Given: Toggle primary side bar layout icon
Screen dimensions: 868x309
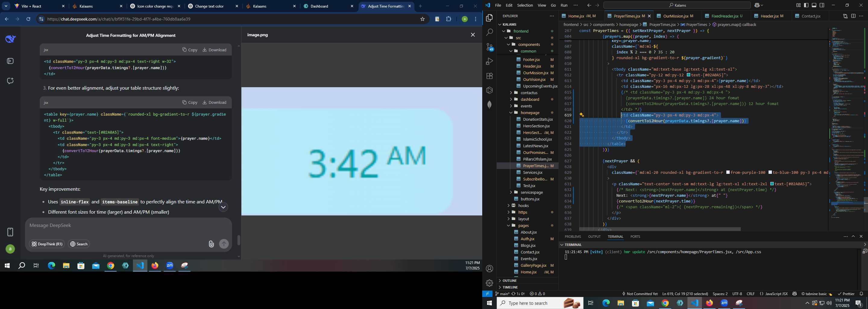Looking at the screenshot, I should (x=806, y=5).
